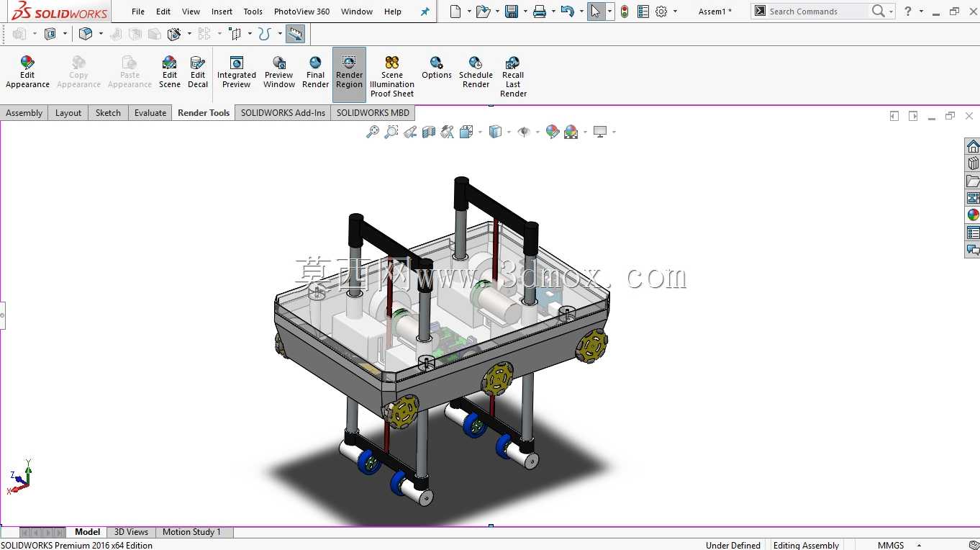Click the Help question mark button
This screenshot has height=550, width=980.
click(x=908, y=12)
